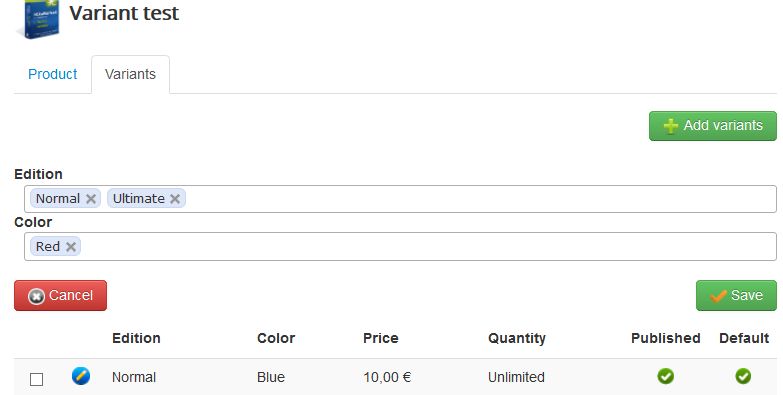
Task: Remove the Red color tag
Action: point(71,246)
